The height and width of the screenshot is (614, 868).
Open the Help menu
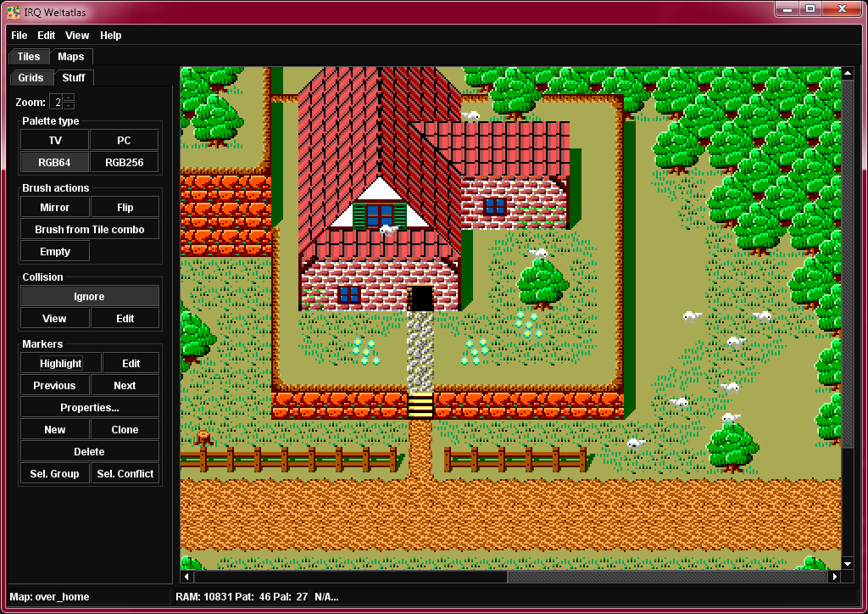coord(111,36)
